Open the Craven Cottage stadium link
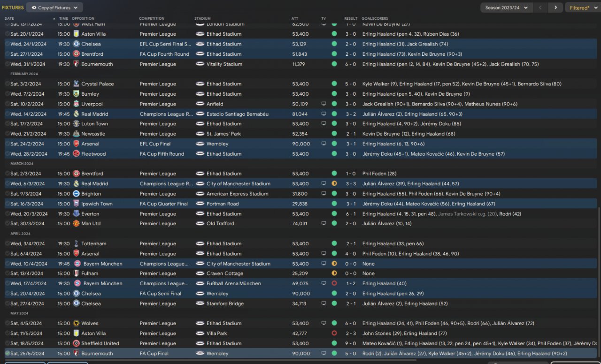 point(224,273)
